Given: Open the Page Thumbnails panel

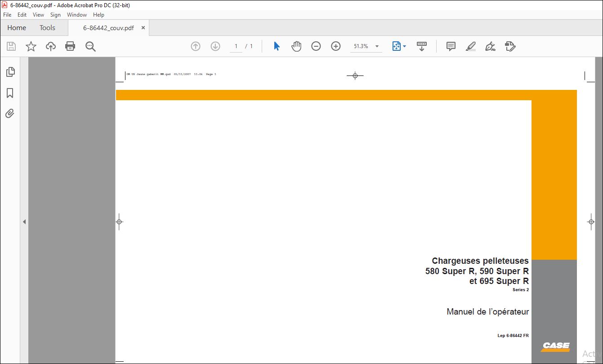Looking at the screenshot, I should point(10,72).
